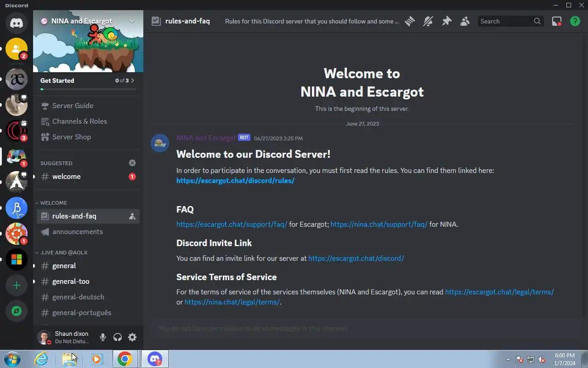Open Channels & Roles
This screenshot has width=588, height=368.
pos(88,121)
